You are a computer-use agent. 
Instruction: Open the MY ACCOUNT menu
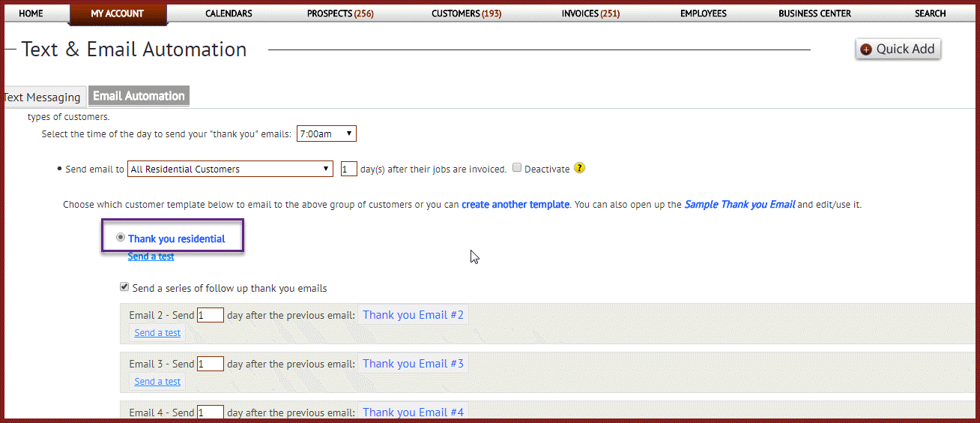click(x=118, y=13)
